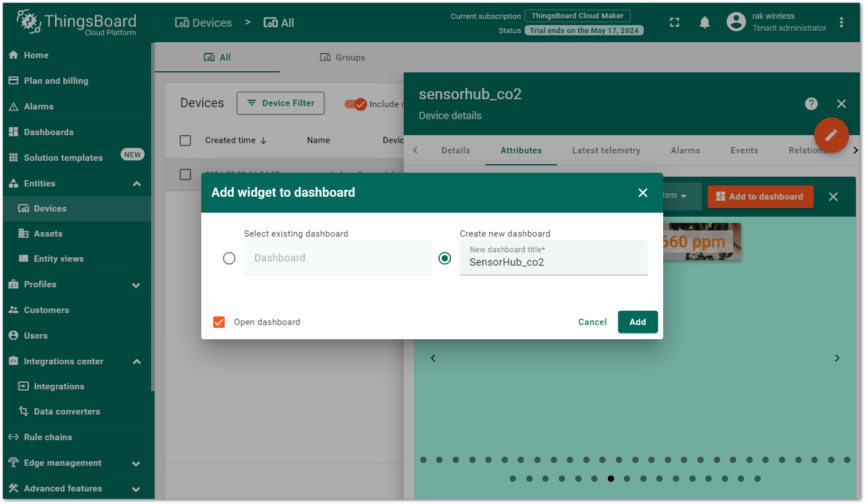Select the existing dashboard radio button
The width and height of the screenshot is (865, 504).
tap(229, 258)
